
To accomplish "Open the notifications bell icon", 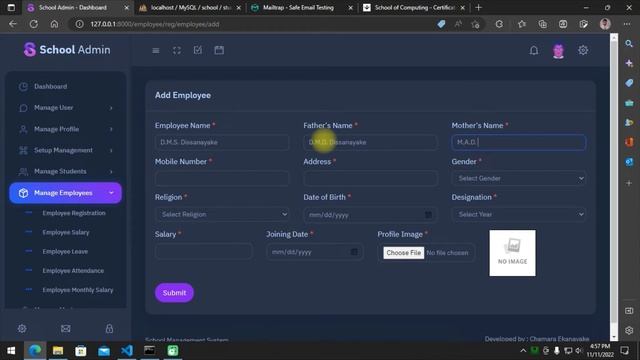I will (533, 50).
